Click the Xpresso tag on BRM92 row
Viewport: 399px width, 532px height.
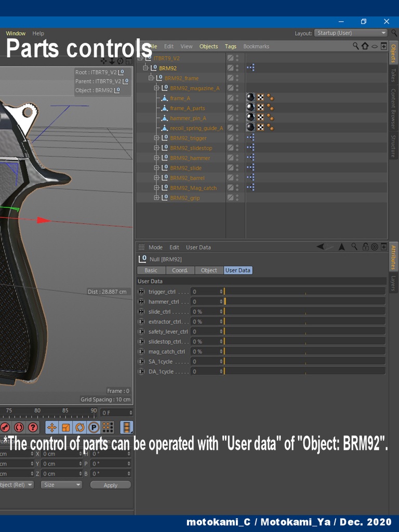(250, 68)
